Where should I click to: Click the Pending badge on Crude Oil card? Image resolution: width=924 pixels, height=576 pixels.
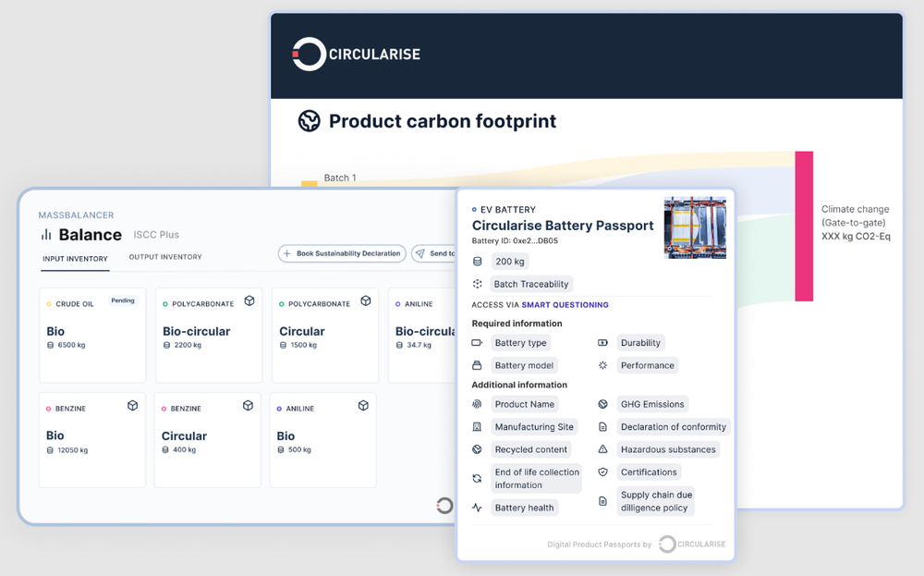(123, 300)
